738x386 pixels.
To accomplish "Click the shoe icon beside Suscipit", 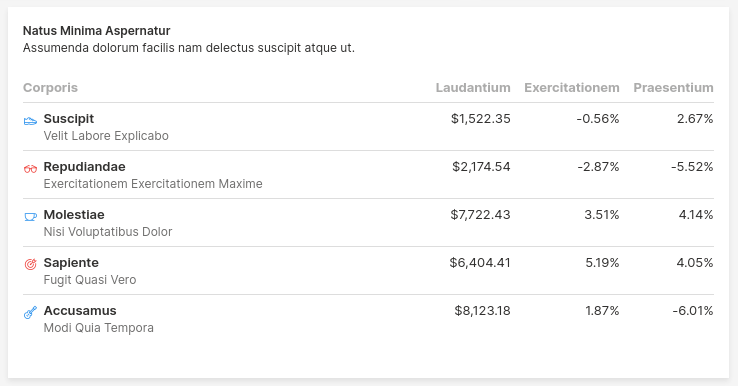I will tap(30, 121).
